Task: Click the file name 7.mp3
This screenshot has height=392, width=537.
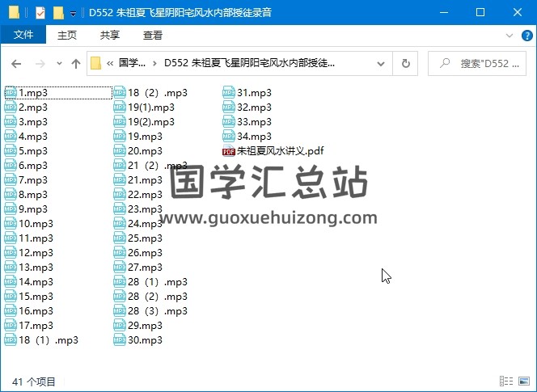Action: tap(33, 180)
